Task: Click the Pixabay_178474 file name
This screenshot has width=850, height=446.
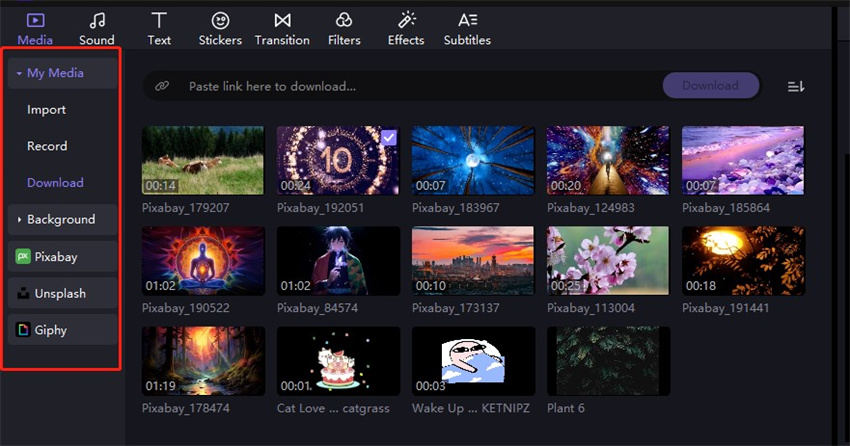Action: [x=185, y=408]
